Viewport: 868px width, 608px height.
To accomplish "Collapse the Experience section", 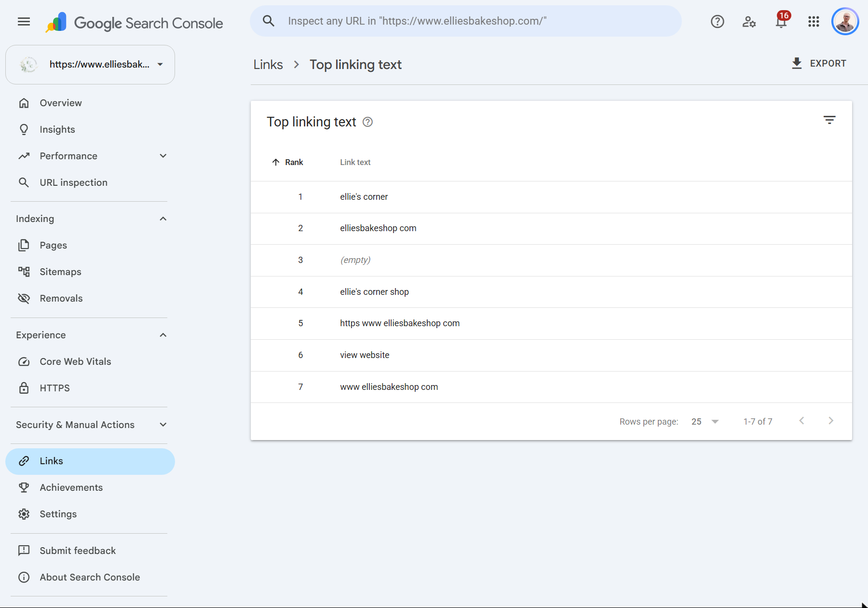I will [163, 335].
